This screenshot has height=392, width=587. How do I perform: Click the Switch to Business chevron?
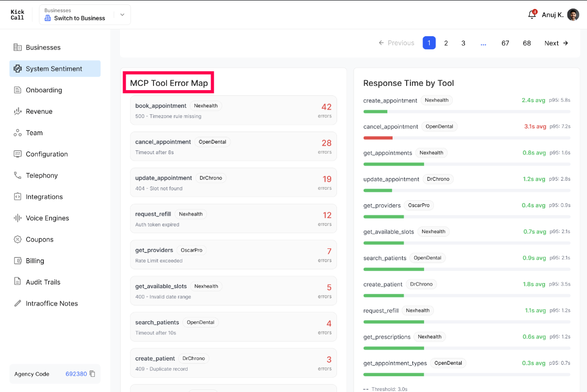[x=122, y=15]
